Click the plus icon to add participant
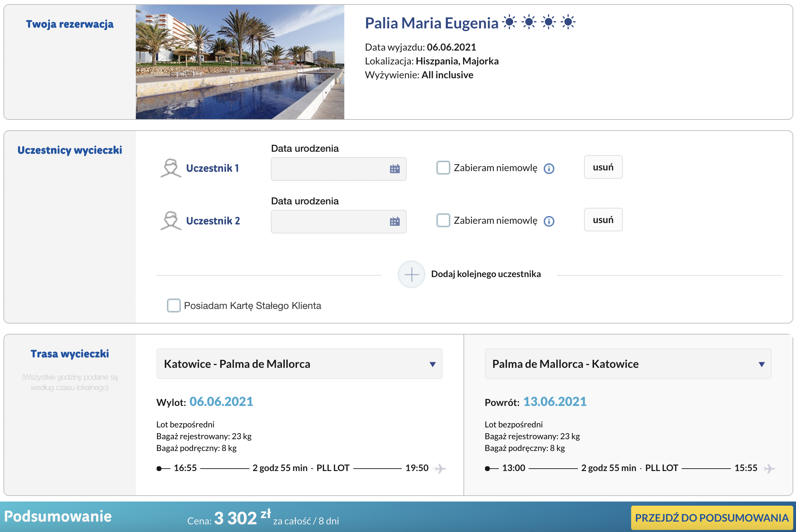This screenshot has height=532, width=796. pos(412,274)
